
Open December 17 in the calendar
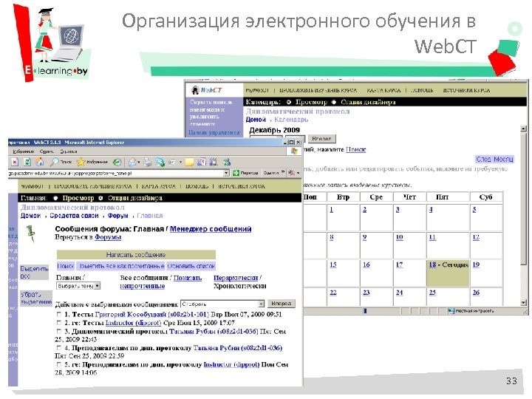[x=399, y=265]
